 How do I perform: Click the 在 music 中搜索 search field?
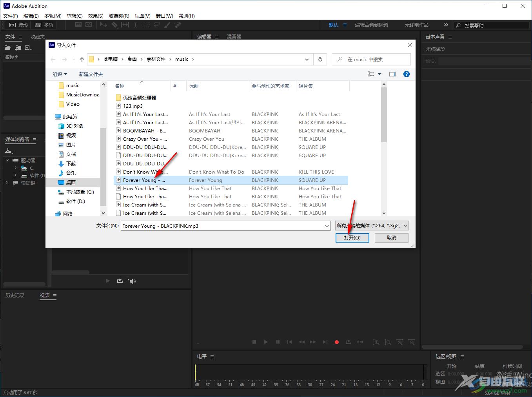coord(371,59)
